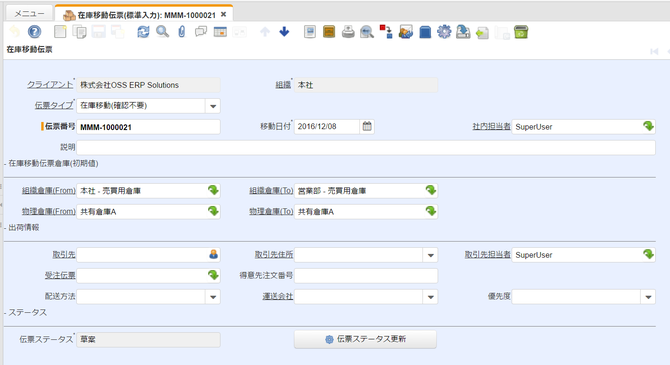This screenshot has height=365, width=670.
Task: Expand the 伝票タイプ dropdown
Action: [x=213, y=106]
